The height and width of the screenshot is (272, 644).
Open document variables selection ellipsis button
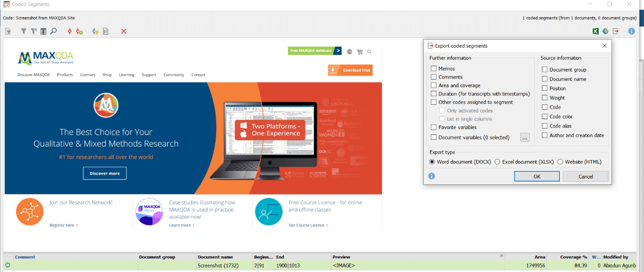[525, 137]
